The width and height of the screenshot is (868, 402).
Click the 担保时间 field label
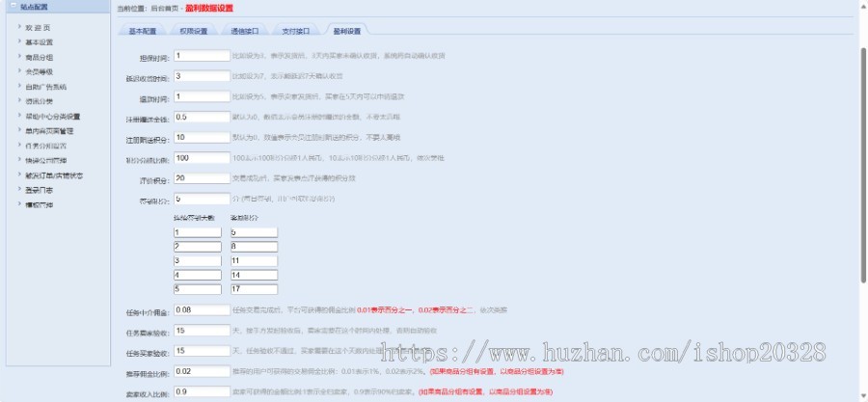point(154,58)
